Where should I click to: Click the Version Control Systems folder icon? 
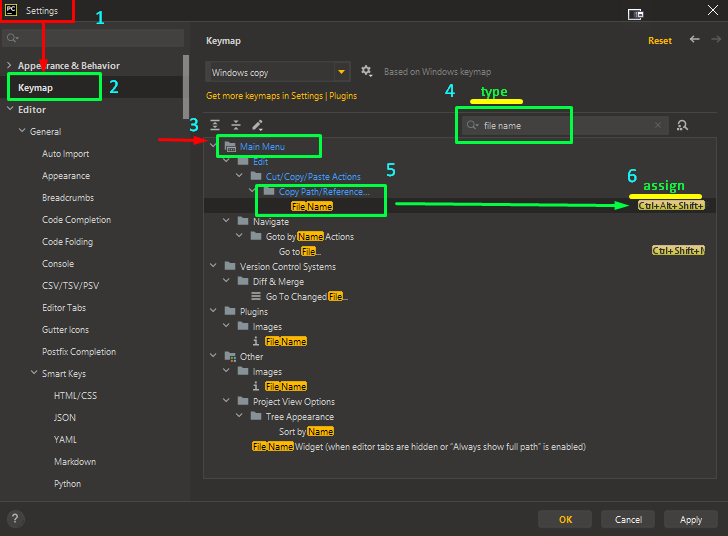click(230, 266)
